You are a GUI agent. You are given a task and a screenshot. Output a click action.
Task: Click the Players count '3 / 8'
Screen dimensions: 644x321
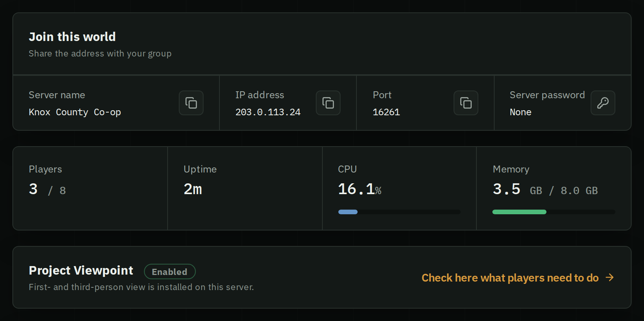[x=47, y=189]
